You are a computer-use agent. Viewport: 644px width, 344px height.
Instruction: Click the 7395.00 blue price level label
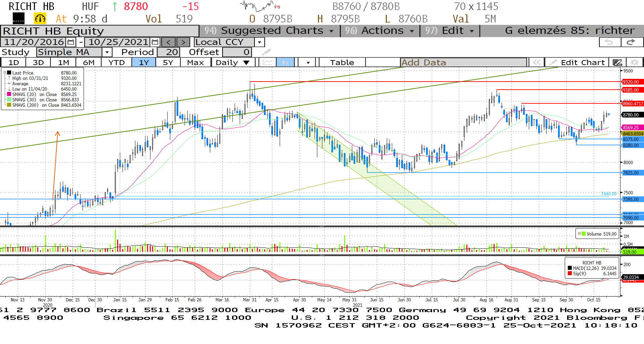coord(633,199)
